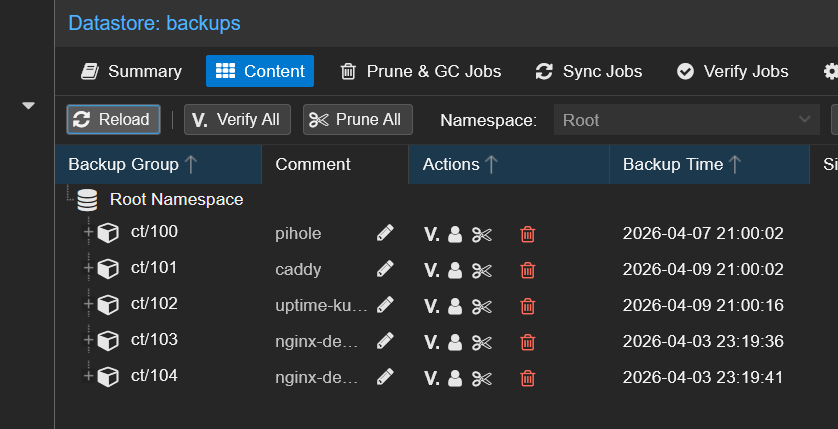Image resolution: width=838 pixels, height=429 pixels.
Task: Change owner of ct/104 group
Action: 455,379
